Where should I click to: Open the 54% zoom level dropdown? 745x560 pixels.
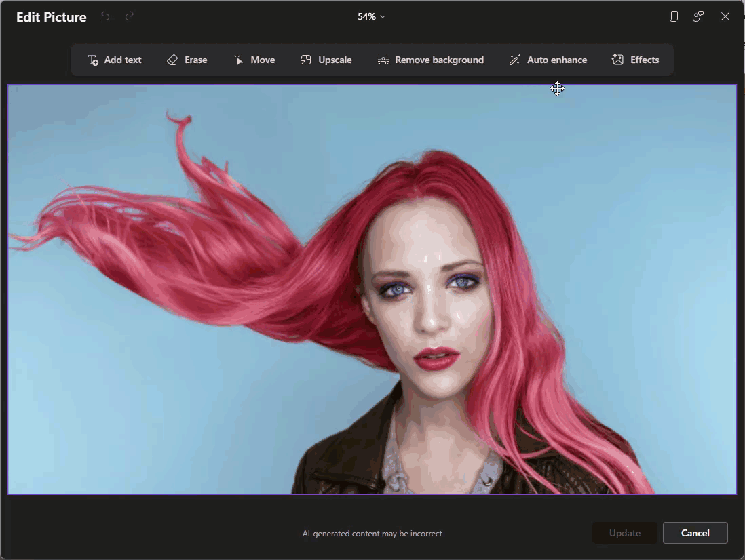pos(371,16)
